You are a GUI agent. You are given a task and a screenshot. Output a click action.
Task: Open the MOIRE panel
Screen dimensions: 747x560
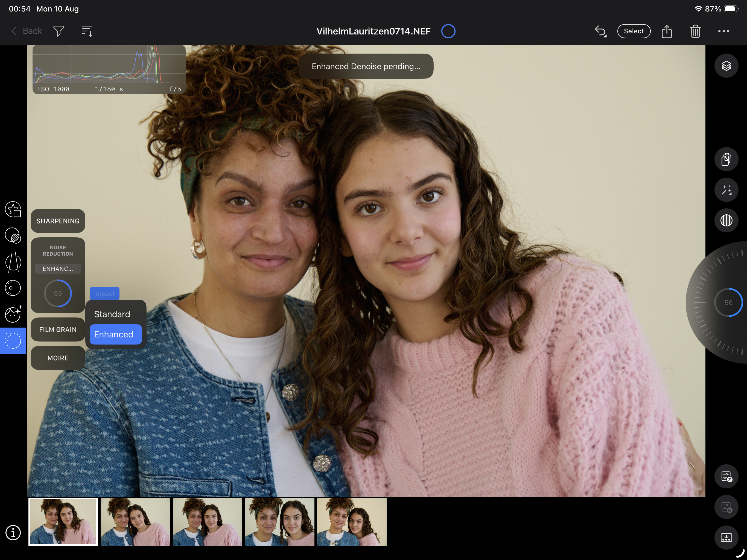(x=58, y=358)
